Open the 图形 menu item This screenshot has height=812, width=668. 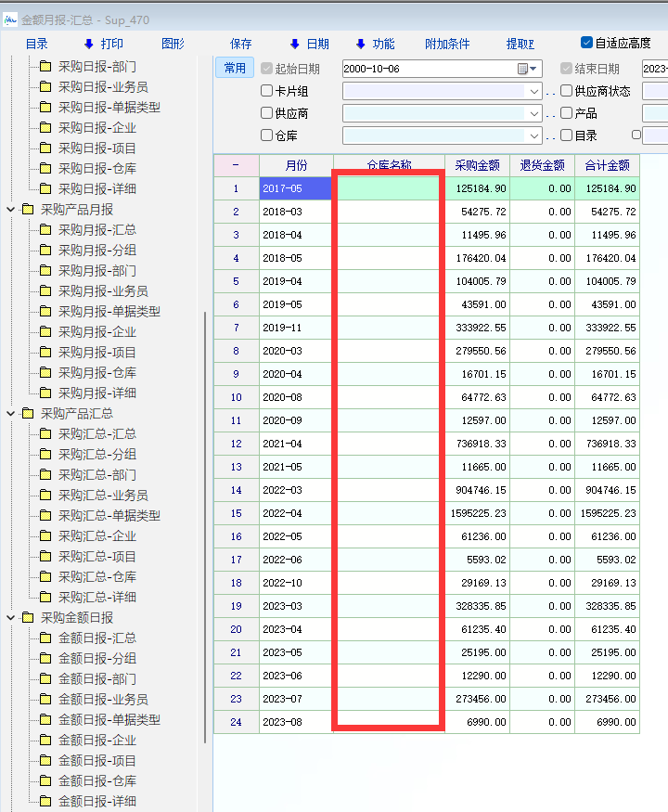tap(173, 44)
